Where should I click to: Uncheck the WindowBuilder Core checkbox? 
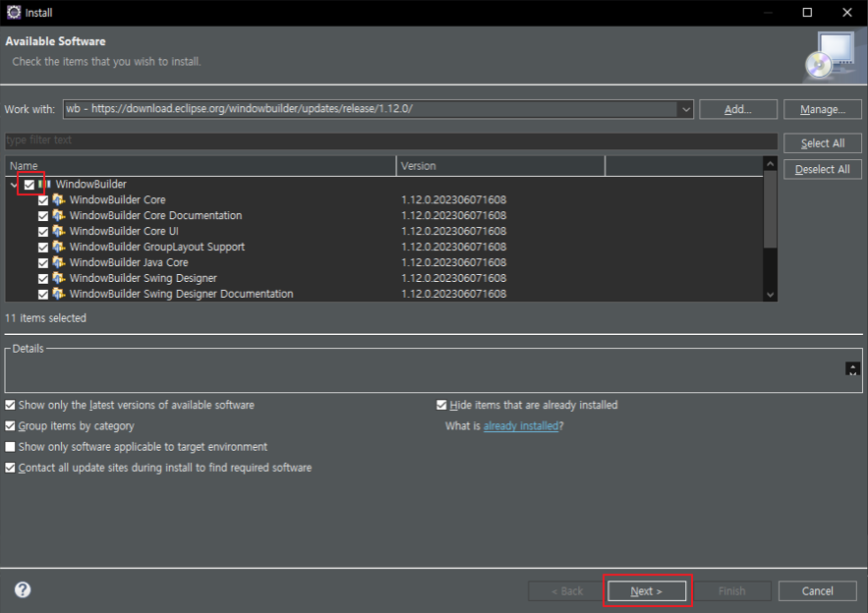click(x=43, y=200)
